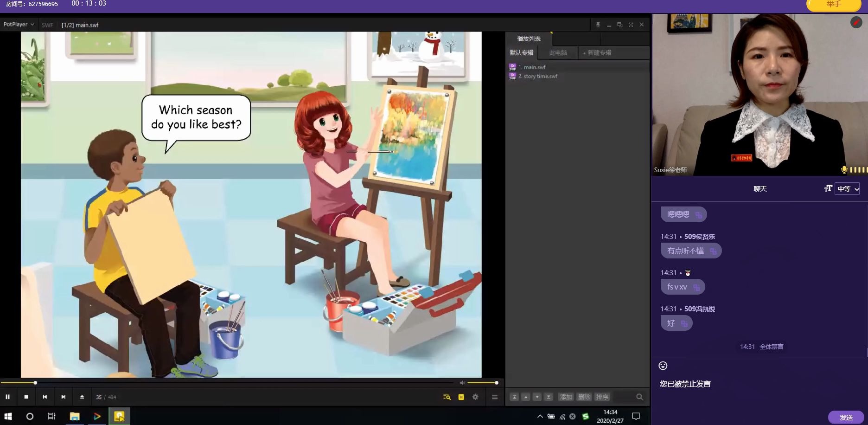Skip to the next track in PotPlayer
Screen dimensions: 868x425
click(63, 397)
